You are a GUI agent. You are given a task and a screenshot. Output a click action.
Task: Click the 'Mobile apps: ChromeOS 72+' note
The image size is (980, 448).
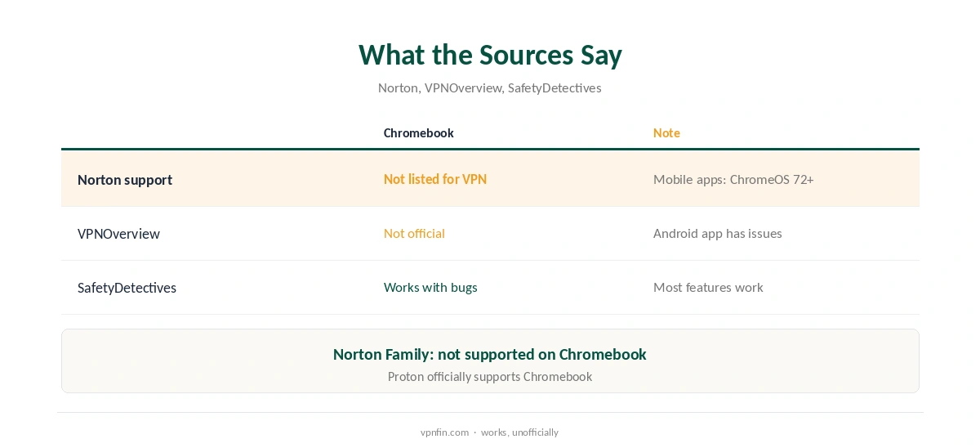click(x=733, y=179)
